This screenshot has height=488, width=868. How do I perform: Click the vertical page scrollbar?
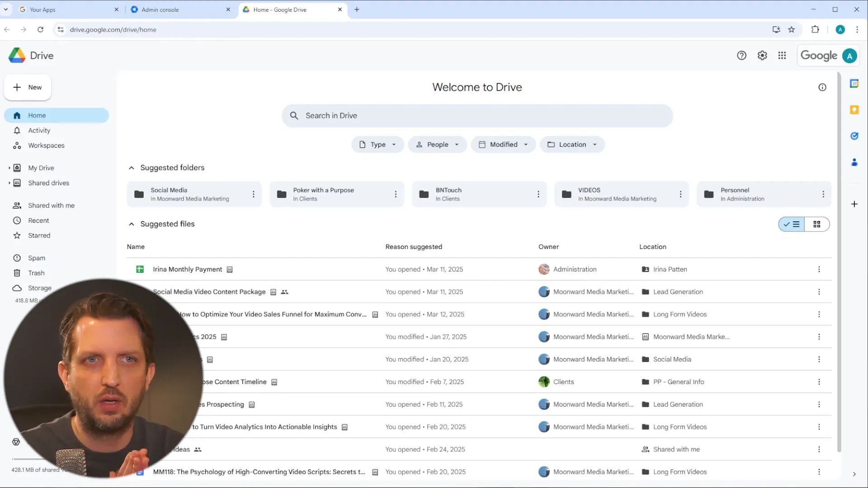(839, 262)
